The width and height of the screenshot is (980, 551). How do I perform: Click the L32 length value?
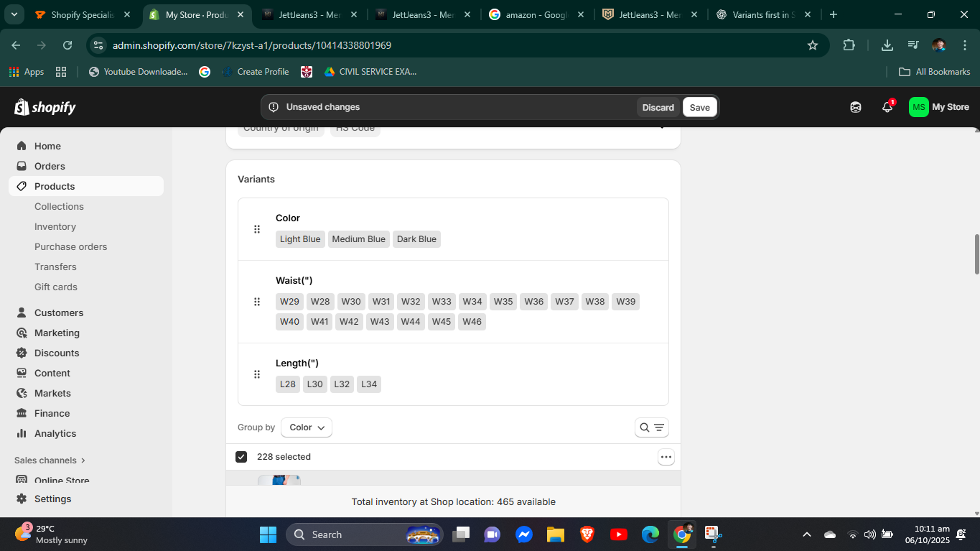click(342, 384)
